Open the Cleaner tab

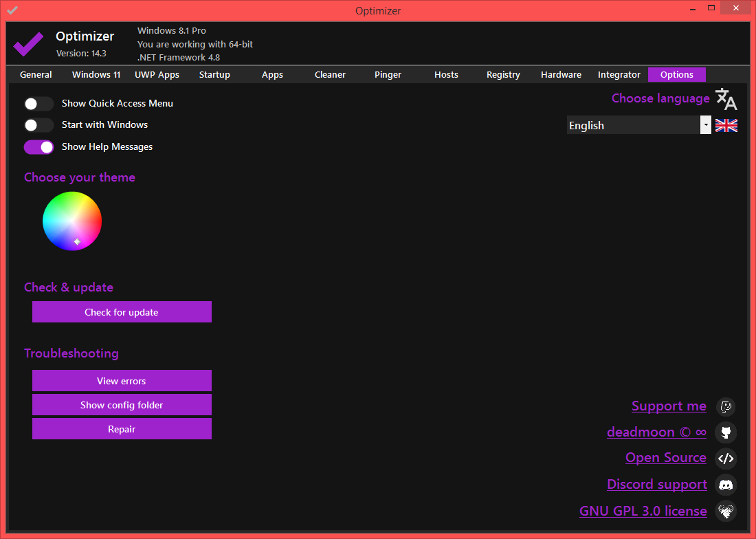pos(330,75)
